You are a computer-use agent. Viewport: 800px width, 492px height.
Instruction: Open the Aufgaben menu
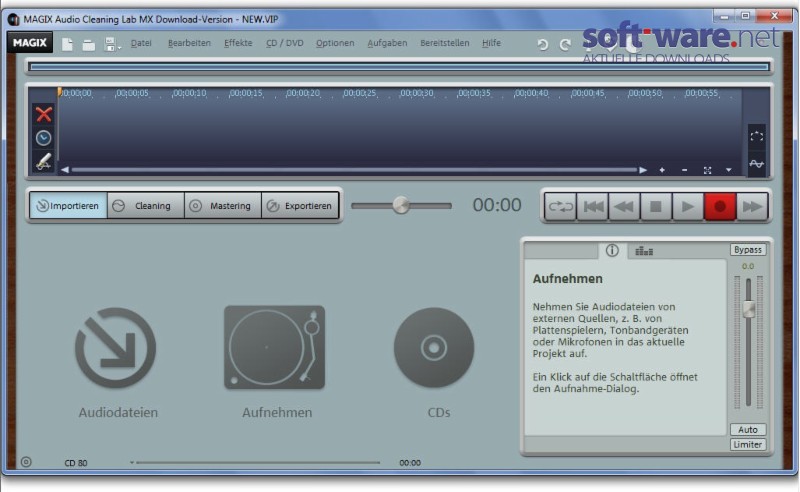point(387,43)
